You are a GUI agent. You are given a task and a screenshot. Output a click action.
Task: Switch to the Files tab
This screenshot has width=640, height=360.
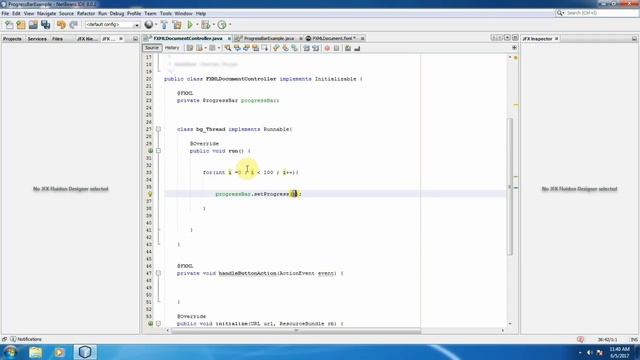pyautogui.click(x=57, y=39)
